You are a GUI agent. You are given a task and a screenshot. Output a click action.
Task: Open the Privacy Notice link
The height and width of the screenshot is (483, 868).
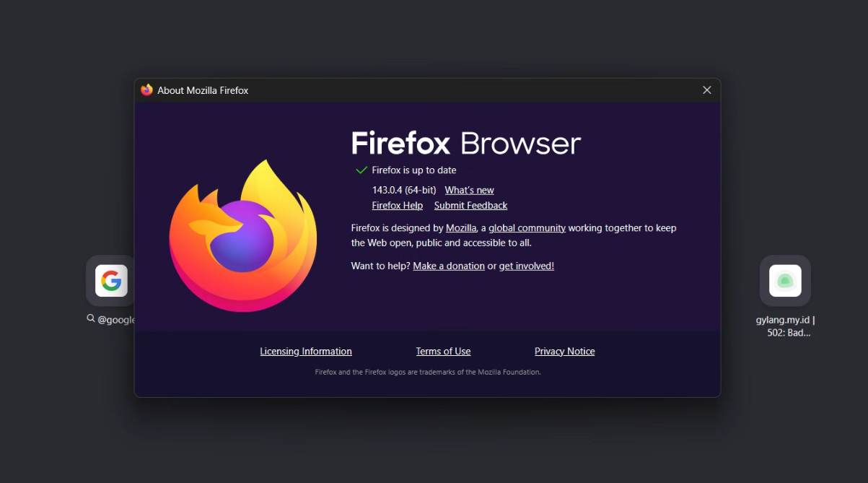coord(564,352)
